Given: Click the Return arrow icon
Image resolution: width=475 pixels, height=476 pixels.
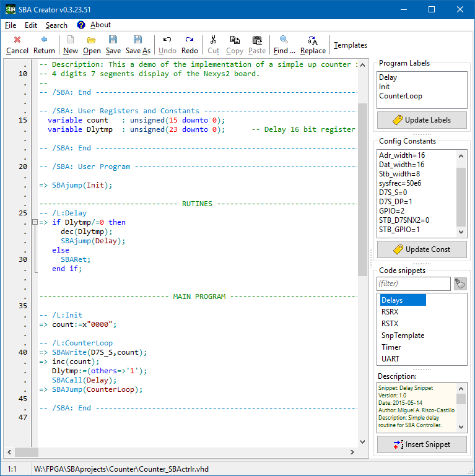Looking at the screenshot, I should (44, 40).
